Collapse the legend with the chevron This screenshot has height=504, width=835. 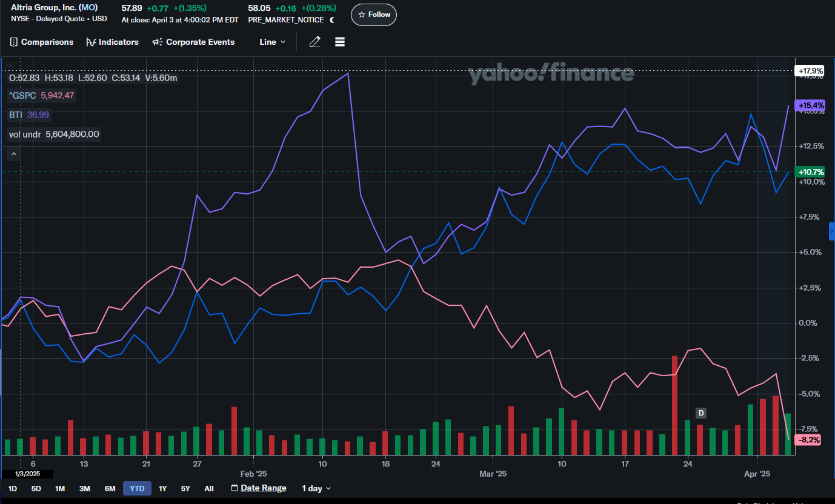click(15, 154)
